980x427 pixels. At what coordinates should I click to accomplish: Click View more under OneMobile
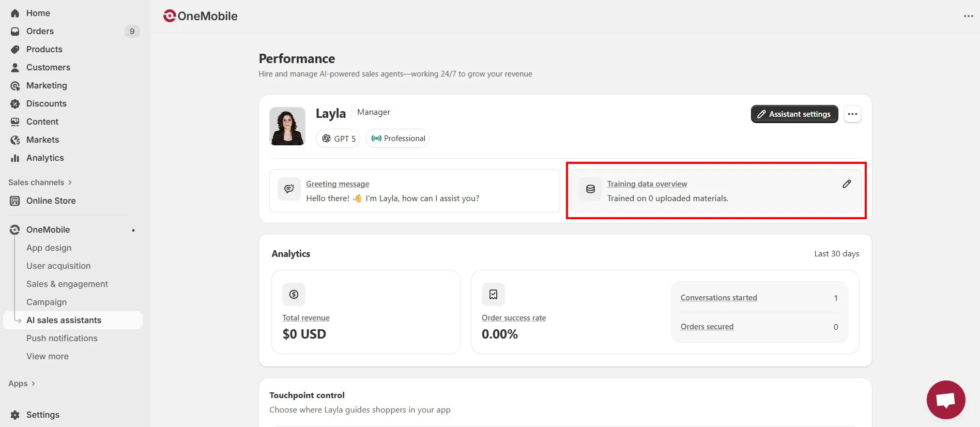point(48,357)
